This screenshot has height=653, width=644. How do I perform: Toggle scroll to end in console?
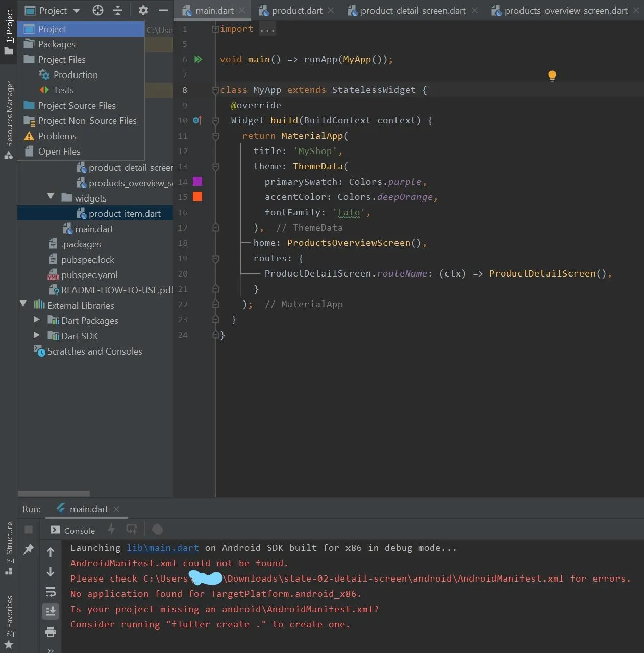(51, 611)
